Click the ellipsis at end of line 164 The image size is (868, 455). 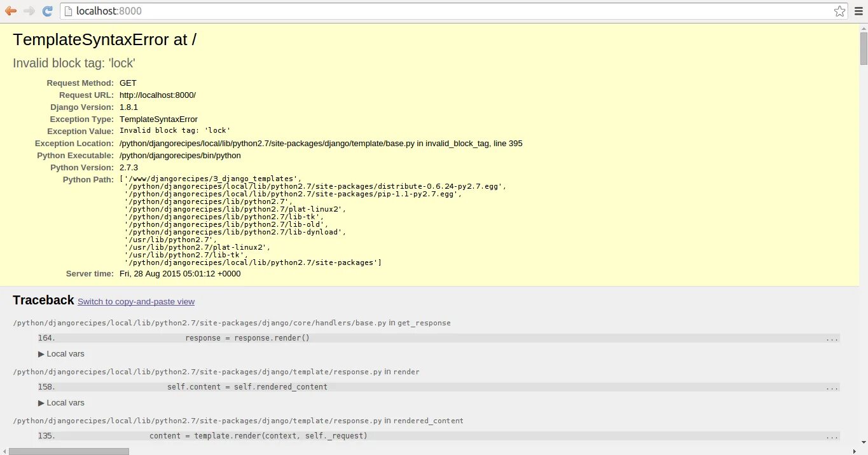tap(832, 339)
